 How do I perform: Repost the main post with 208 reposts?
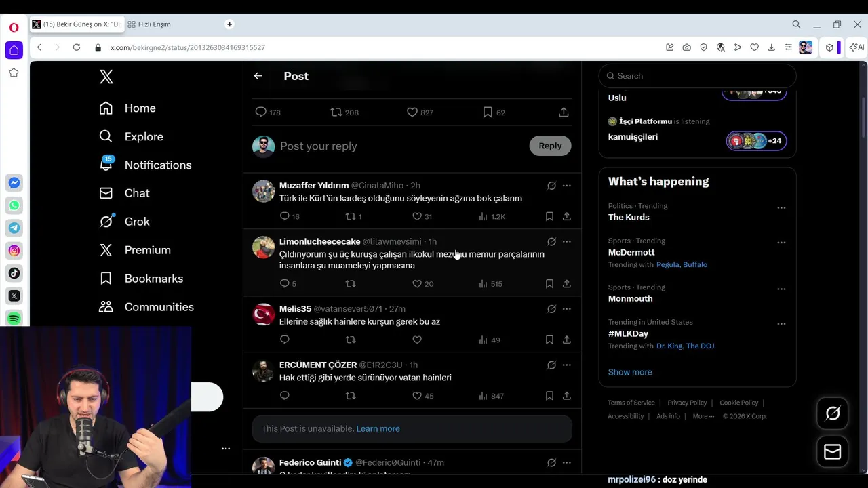point(336,112)
